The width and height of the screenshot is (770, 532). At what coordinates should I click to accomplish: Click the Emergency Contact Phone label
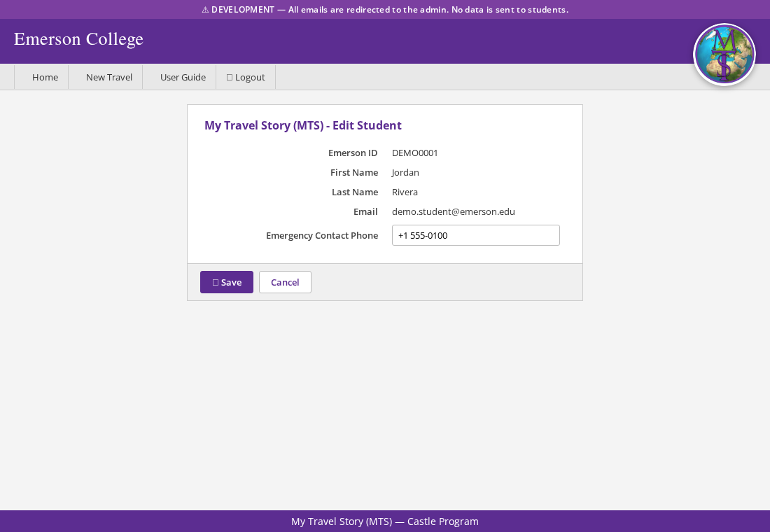click(x=322, y=235)
